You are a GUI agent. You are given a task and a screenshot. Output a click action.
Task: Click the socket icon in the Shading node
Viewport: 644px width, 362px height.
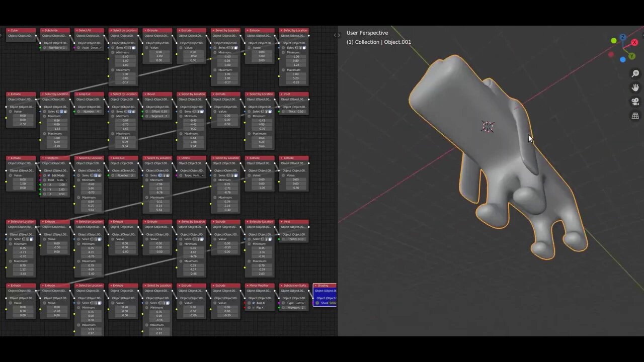[317, 303]
